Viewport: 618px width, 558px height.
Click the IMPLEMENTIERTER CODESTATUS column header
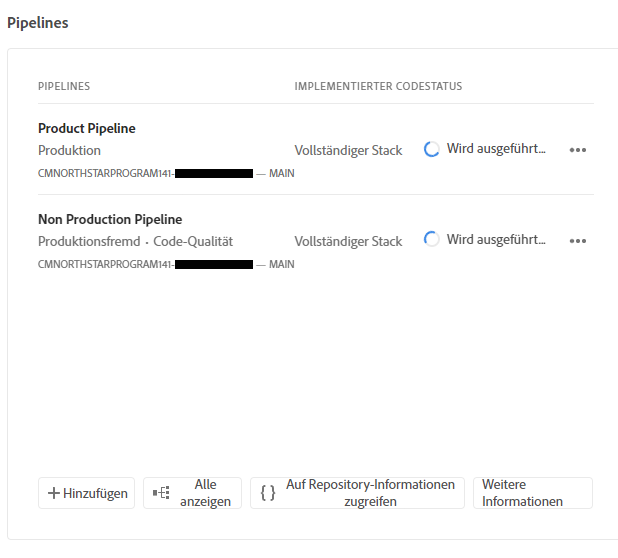pyautogui.click(x=378, y=86)
